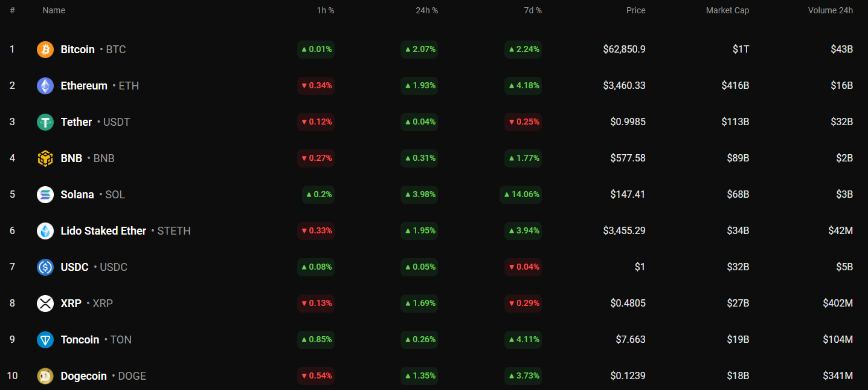
Task: Sort by 24h % column header
Action: [427, 10]
